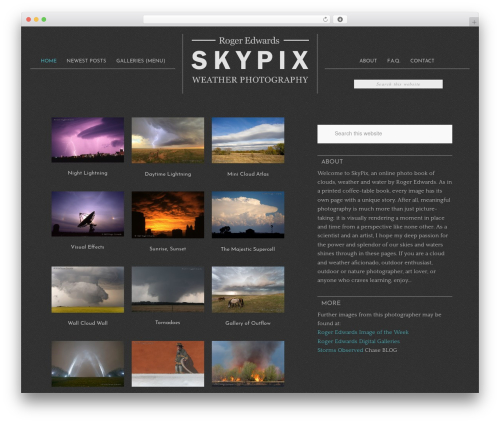The height and width of the screenshot is (423, 500).
Task: Open the water fountain arcs thumbnail
Action: click(x=88, y=364)
